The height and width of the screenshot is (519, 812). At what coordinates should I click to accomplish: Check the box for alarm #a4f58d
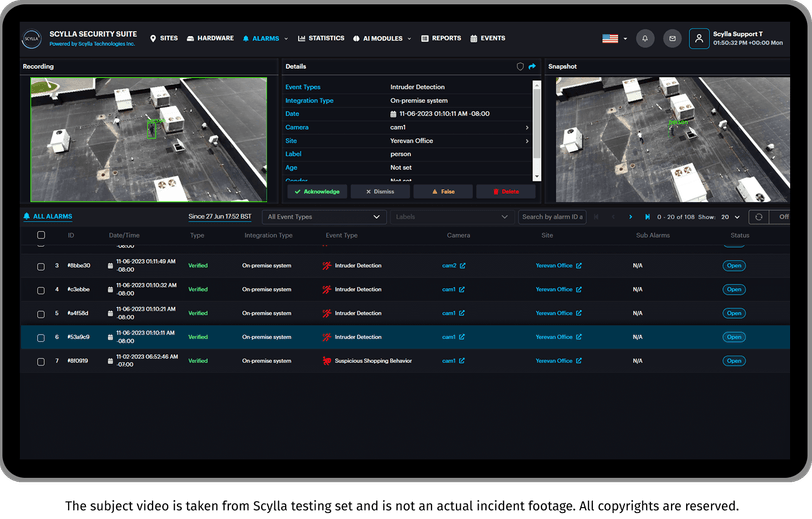coord(41,314)
